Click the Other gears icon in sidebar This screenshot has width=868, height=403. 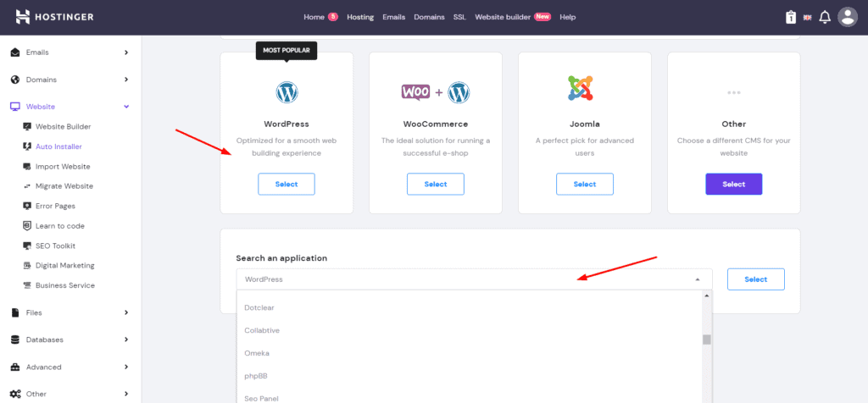pyautogui.click(x=15, y=395)
